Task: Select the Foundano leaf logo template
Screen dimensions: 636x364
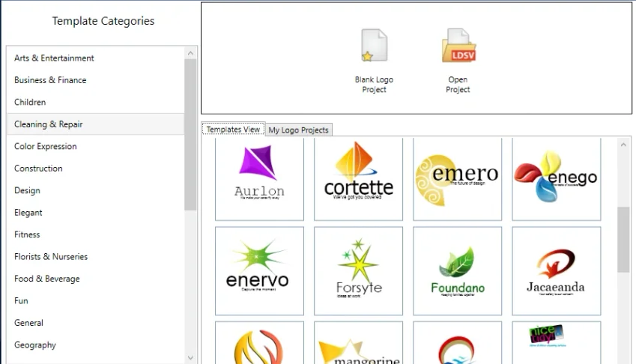Action: pos(458,271)
